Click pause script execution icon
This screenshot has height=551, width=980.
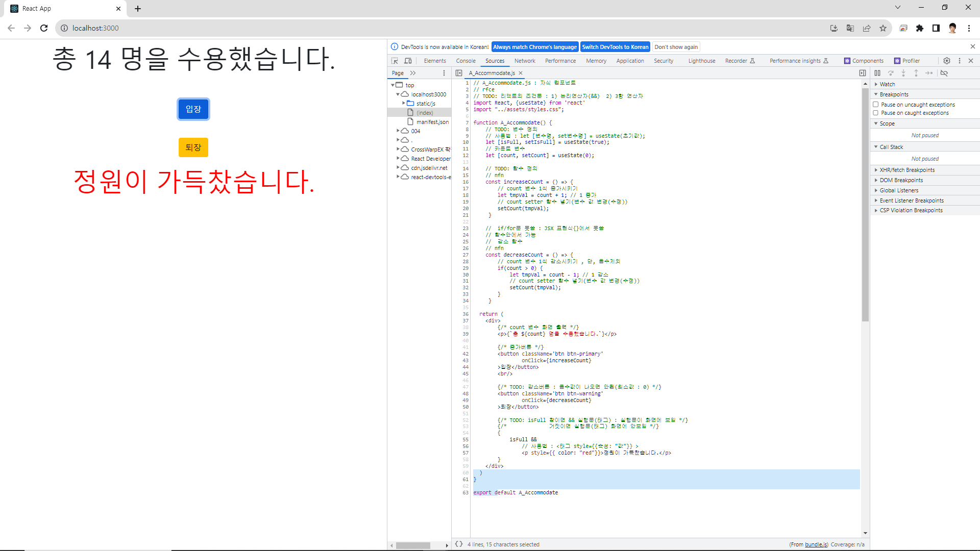[x=877, y=73]
